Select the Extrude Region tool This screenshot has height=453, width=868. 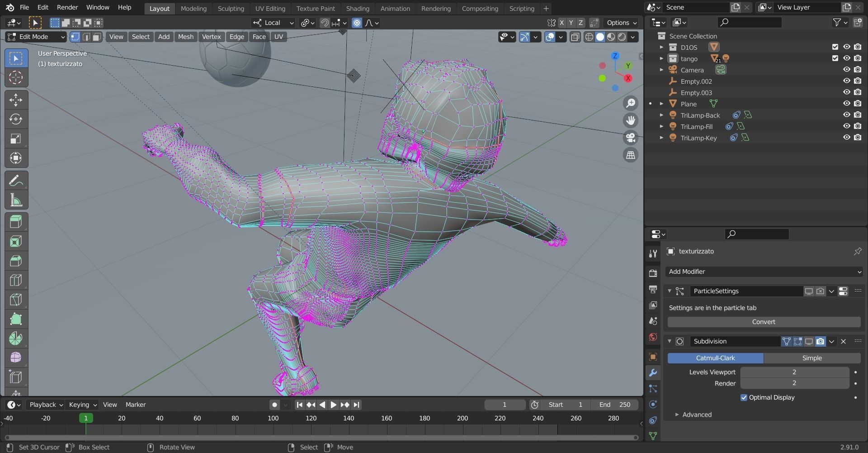tap(16, 222)
